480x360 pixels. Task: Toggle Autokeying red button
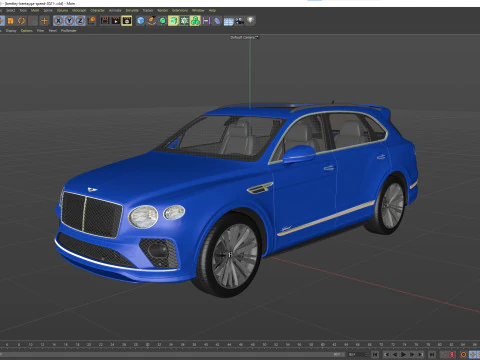click(x=452, y=355)
